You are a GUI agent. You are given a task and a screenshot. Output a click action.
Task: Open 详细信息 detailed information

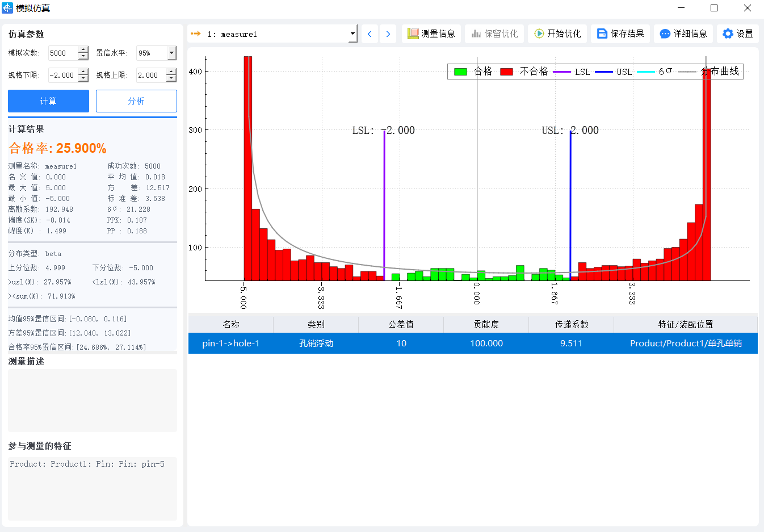(x=683, y=34)
